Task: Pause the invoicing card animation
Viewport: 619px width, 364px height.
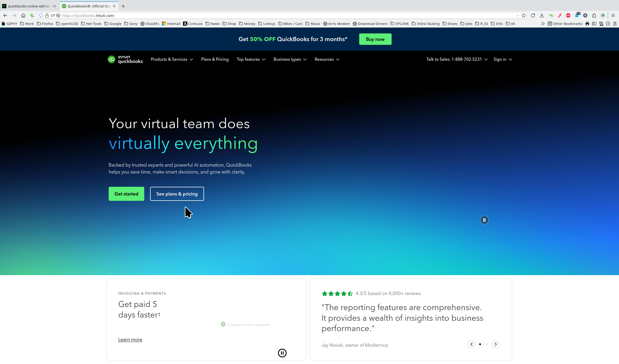Action: (282, 353)
